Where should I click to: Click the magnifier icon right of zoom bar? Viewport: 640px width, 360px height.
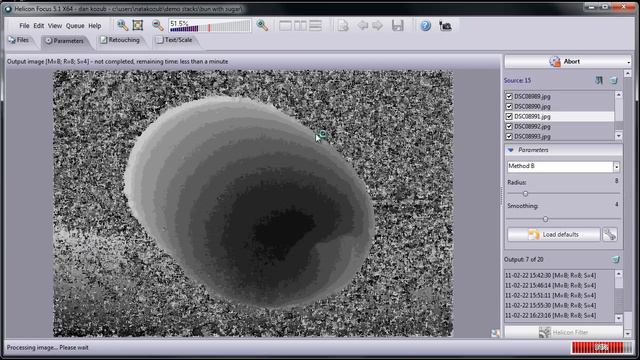click(262, 25)
